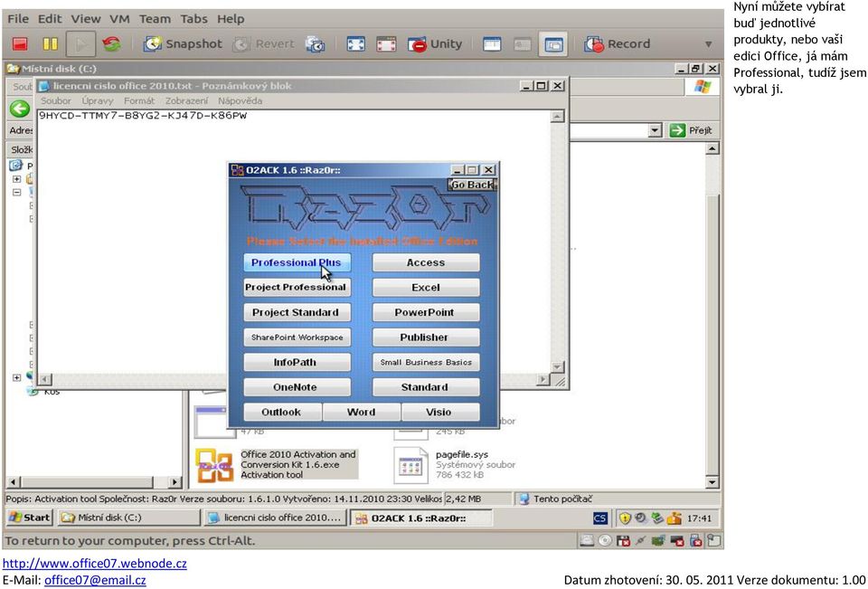The height and width of the screenshot is (589, 868).
Task: Open the snapshot manager icon beside Revert
Action: point(316,43)
